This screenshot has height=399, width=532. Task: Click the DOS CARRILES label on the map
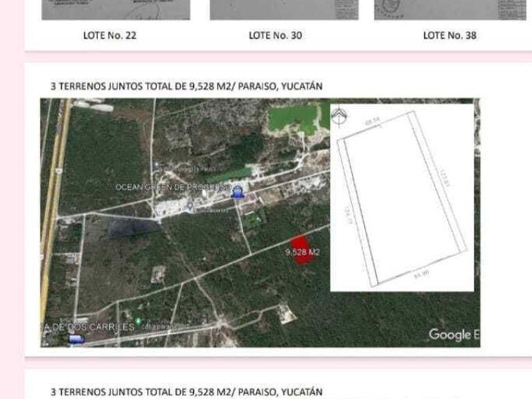click(89, 327)
